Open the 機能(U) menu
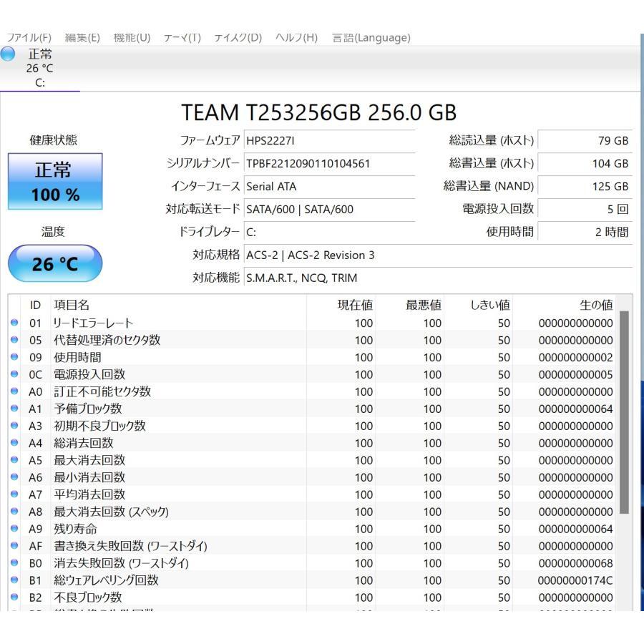The image size is (644, 644). click(x=132, y=37)
